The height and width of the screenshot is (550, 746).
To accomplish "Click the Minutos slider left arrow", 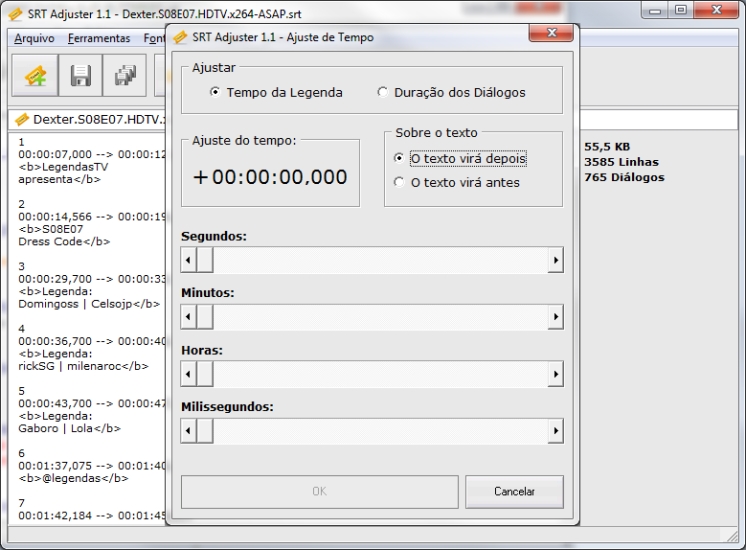I will (188, 317).
